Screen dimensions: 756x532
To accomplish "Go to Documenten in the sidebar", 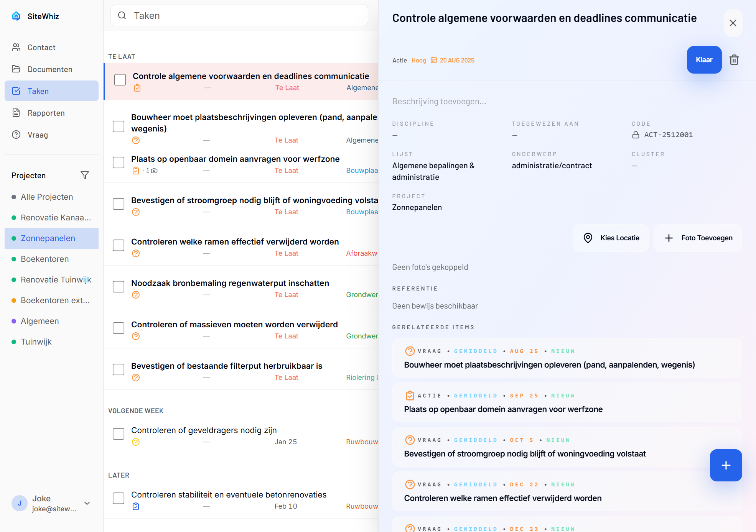I will click(50, 69).
